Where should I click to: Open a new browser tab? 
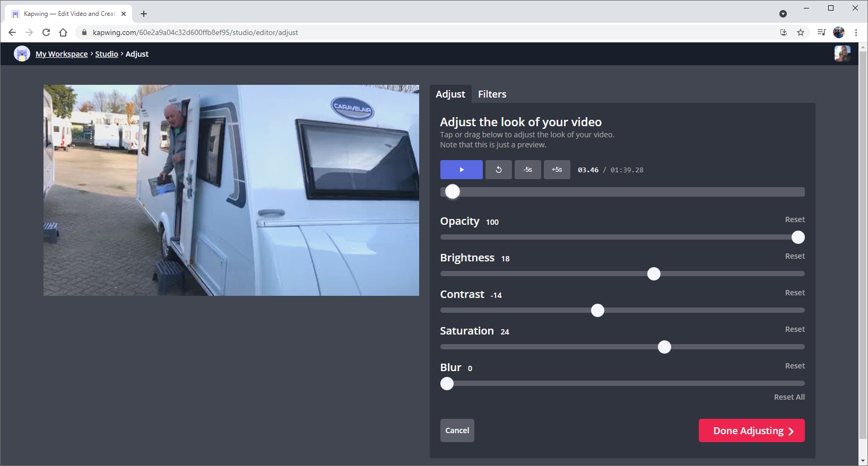click(144, 14)
